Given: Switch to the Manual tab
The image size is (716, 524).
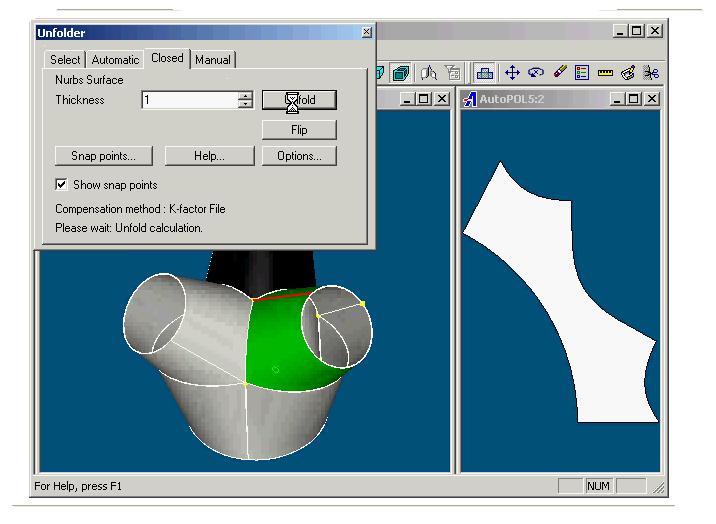Looking at the screenshot, I should coord(213,60).
